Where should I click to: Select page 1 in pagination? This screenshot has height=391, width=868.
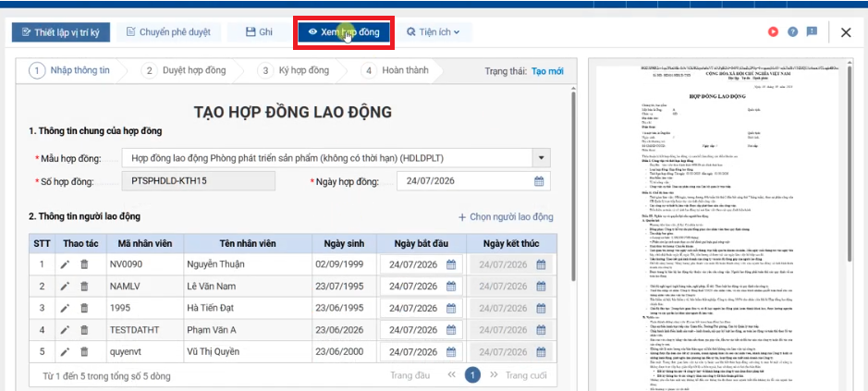click(472, 375)
